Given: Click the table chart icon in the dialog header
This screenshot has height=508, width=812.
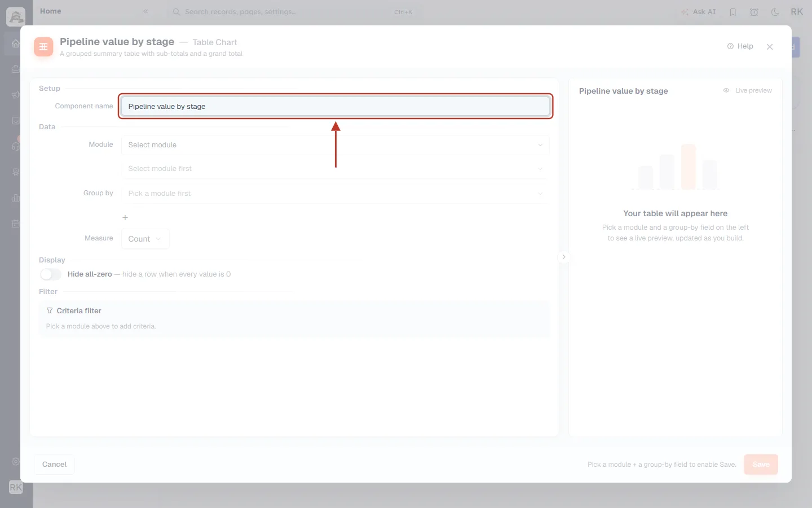Looking at the screenshot, I should click(43, 47).
